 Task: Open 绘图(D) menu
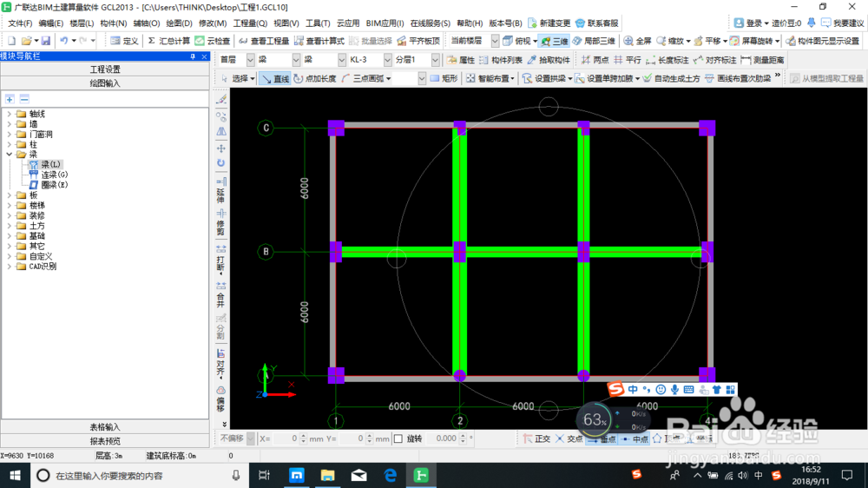point(179,23)
